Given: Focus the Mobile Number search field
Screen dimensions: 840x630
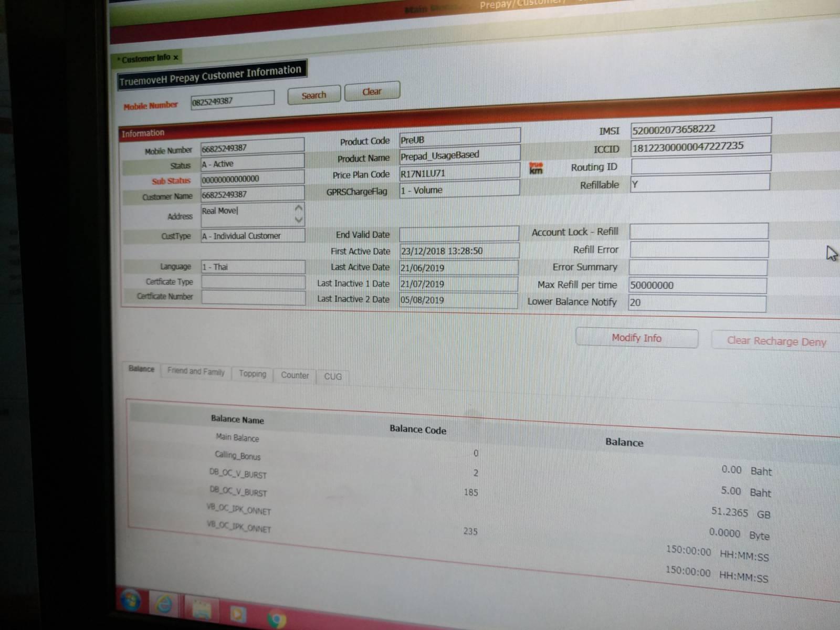Looking at the screenshot, I should [x=232, y=100].
